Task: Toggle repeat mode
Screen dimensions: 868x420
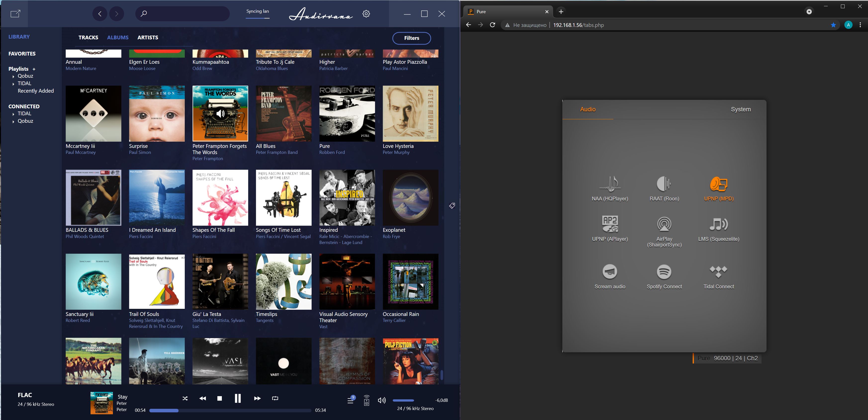Action: (275, 398)
